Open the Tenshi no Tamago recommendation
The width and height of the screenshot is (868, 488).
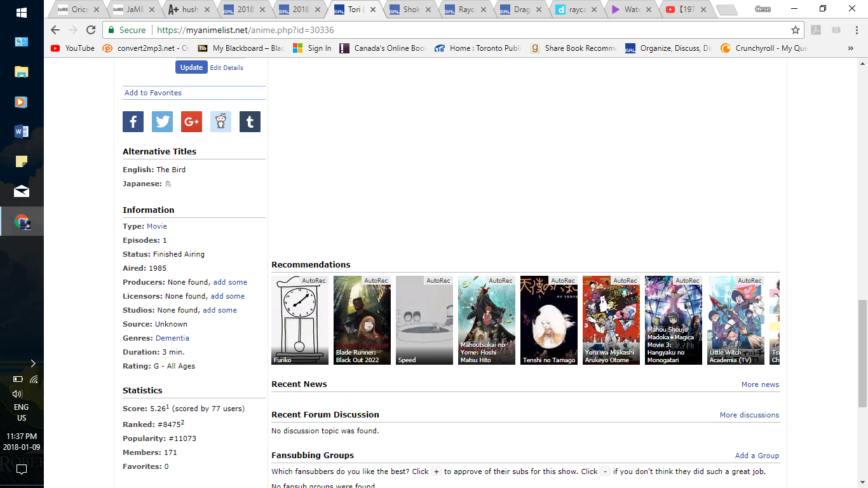tap(548, 320)
